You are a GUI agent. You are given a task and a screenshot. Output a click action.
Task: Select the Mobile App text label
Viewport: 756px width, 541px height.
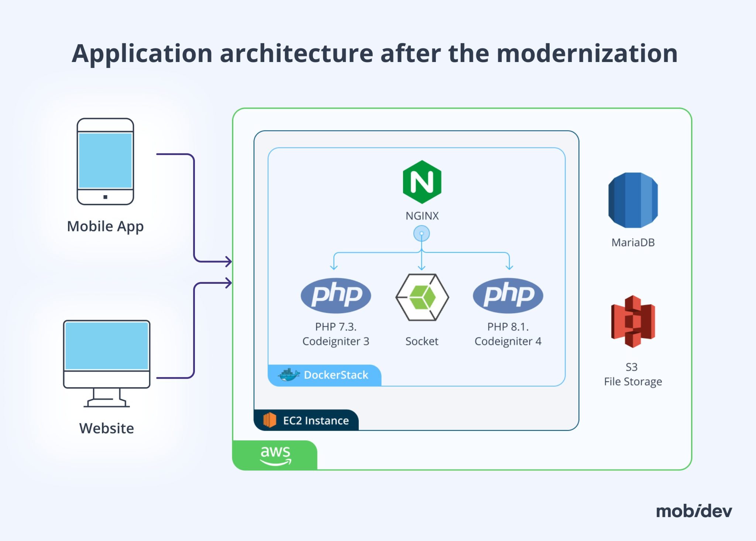(105, 227)
